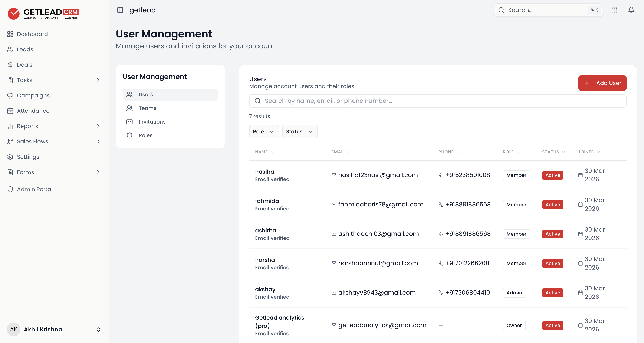Sort by the JOINED column header
This screenshot has height=343, width=644.
589,152
